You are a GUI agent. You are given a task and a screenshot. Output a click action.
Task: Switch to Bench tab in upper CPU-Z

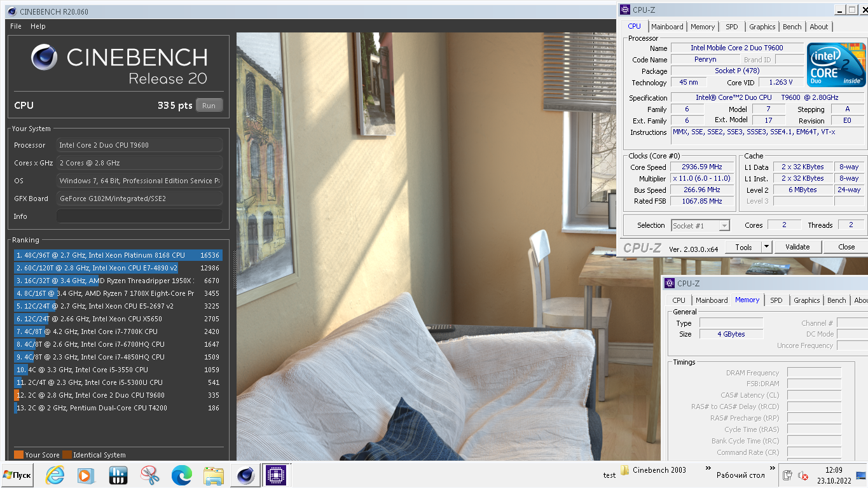[792, 27]
